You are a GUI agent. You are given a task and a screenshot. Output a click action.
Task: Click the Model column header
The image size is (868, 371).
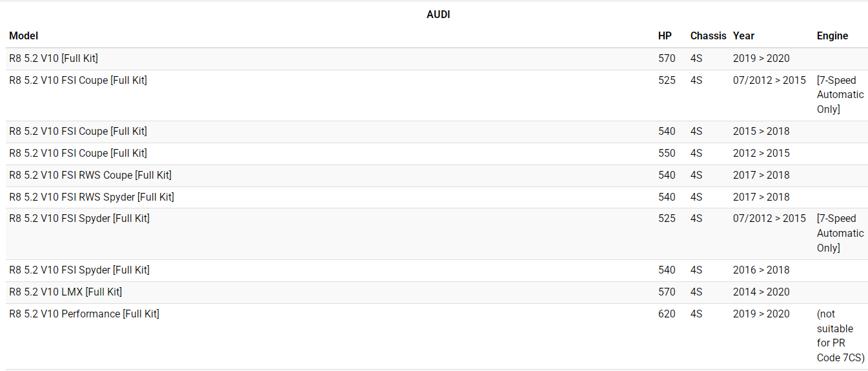tap(24, 36)
